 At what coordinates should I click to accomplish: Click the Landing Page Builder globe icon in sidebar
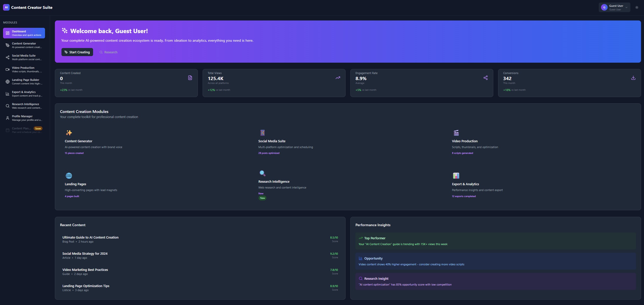pos(8,82)
